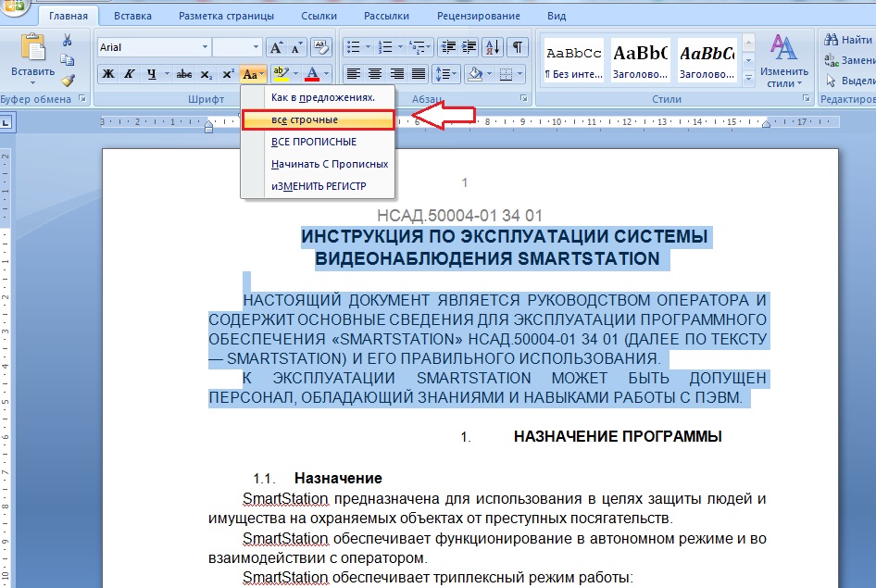Viewport: 876px width, 588px height.
Task: Toggle subscript formatting
Action: coord(206,74)
